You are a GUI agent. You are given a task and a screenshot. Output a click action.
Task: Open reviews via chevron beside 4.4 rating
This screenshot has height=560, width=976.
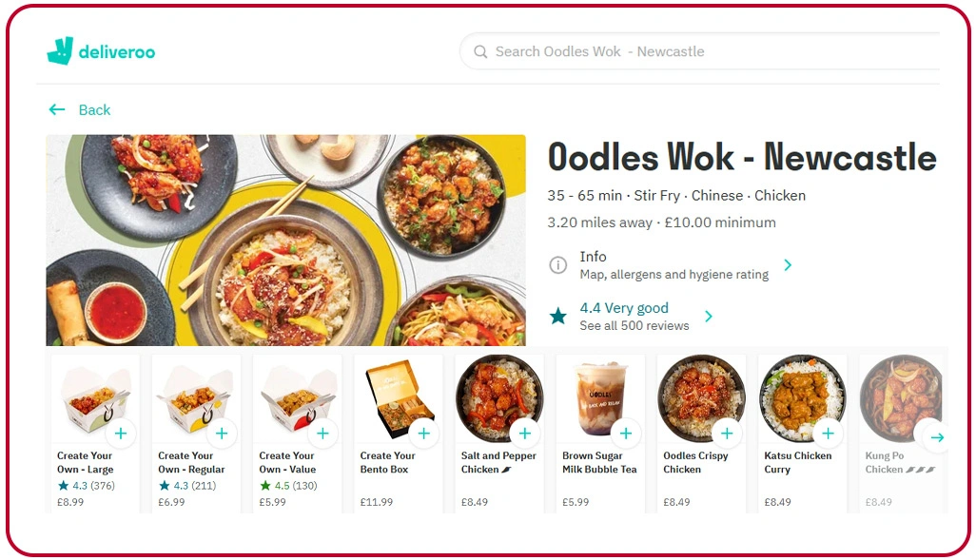coord(709,316)
